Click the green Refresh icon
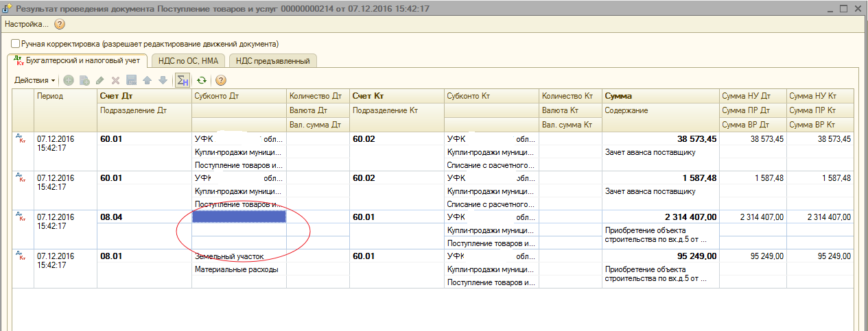The height and width of the screenshot is (331, 868). (x=202, y=80)
